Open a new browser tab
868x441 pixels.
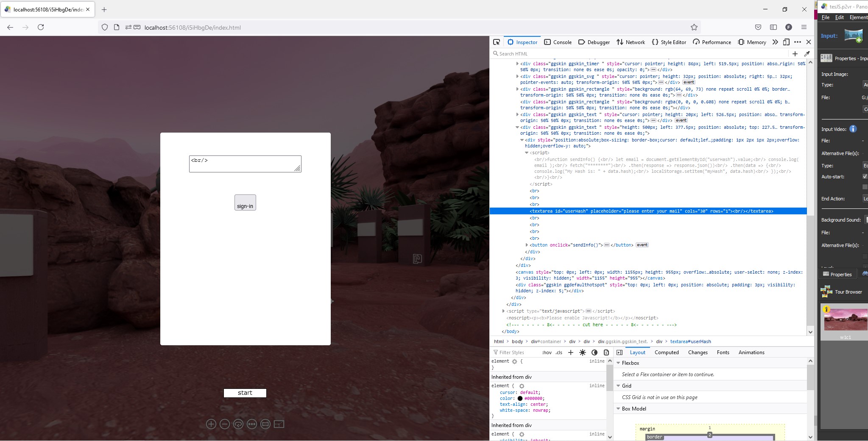[104, 9]
